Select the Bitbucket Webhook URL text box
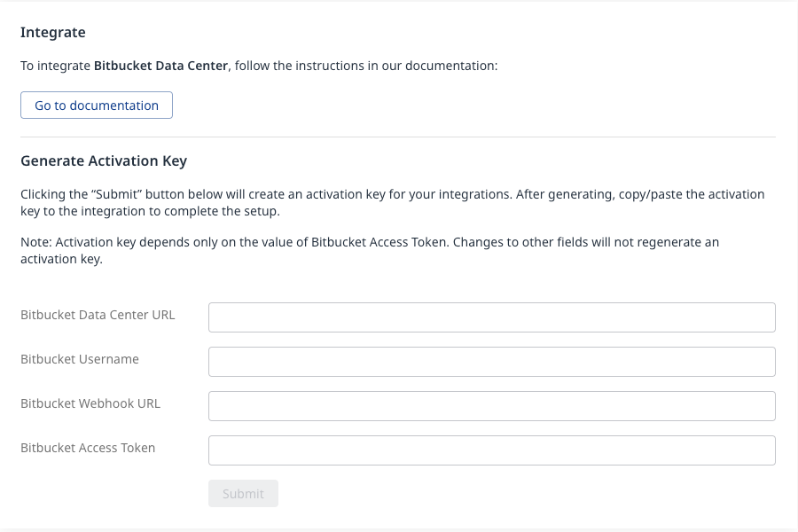Screen dimensions: 798x532 tap(491, 406)
